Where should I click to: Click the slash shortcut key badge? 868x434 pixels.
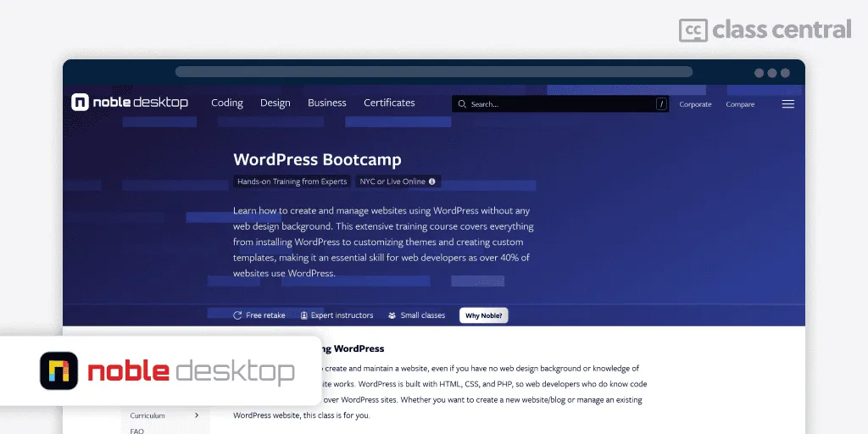(661, 104)
